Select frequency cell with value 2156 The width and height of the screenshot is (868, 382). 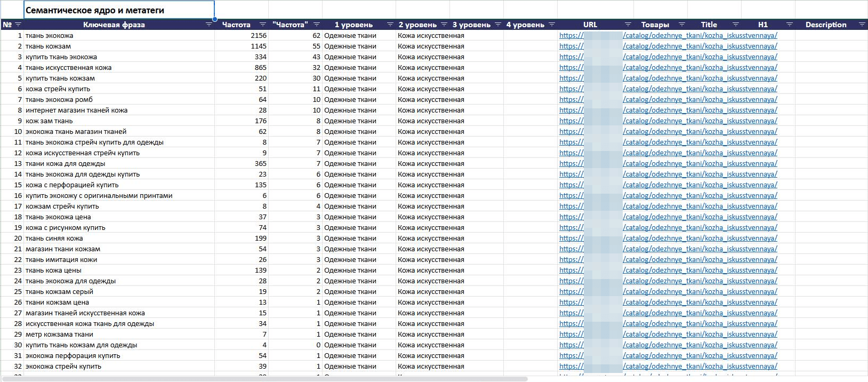(242, 36)
